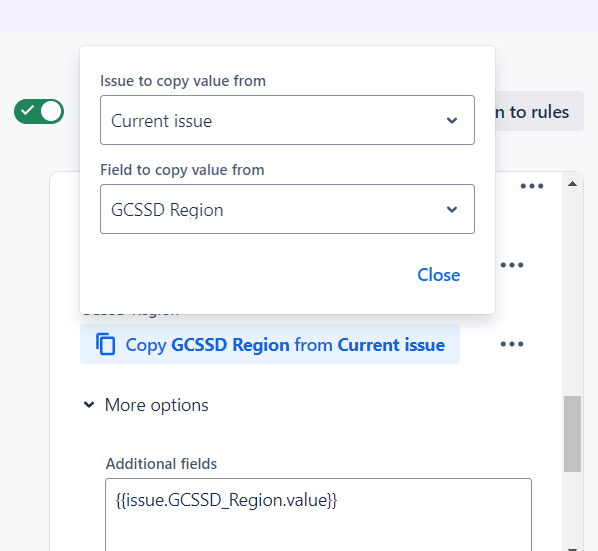Click the More options label
The height and width of the screenshot is (551, 598).
coord(157,405)
